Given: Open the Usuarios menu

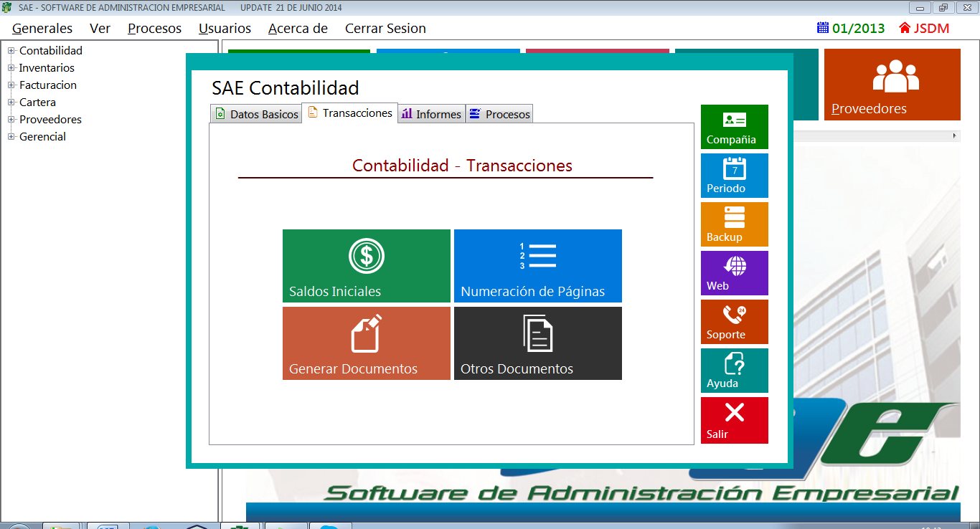Looking at the screenshot, I should [x=225, y=29].
